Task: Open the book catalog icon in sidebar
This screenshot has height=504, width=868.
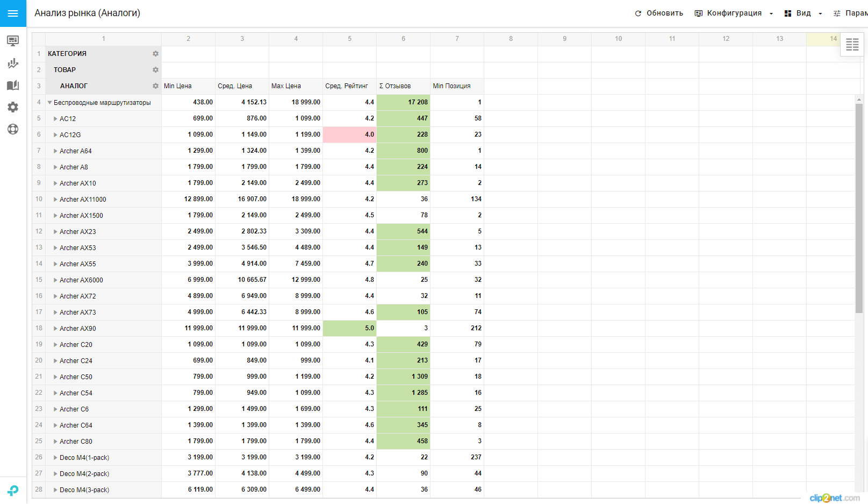Action: click(13, 86)
